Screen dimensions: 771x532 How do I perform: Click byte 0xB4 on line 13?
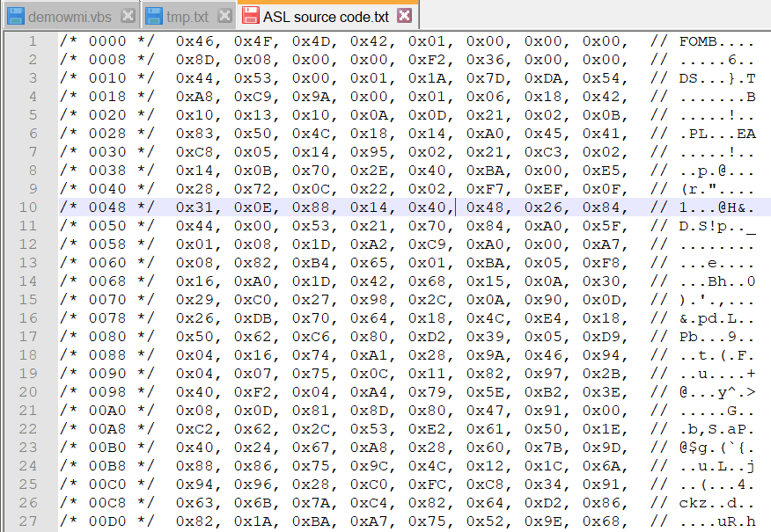[x=311, y=263]
